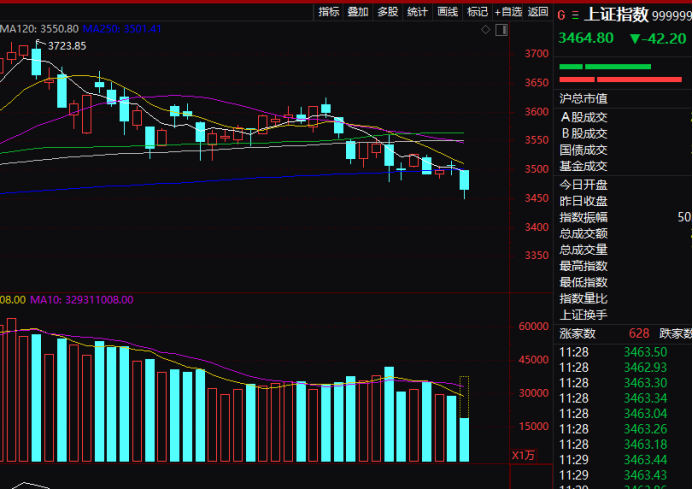693x489 pixels.
Task: Click the small square icon above the chart
Action: coord(501,31)
